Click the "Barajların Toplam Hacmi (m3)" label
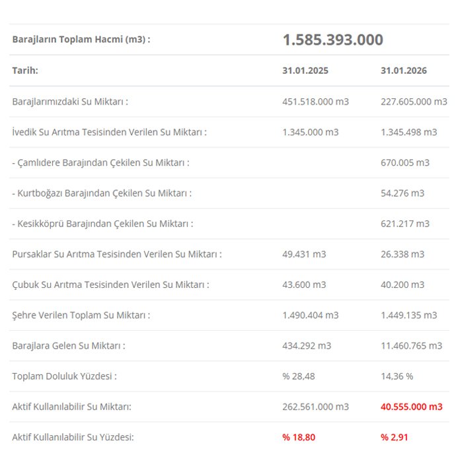 tap(81, 40)
